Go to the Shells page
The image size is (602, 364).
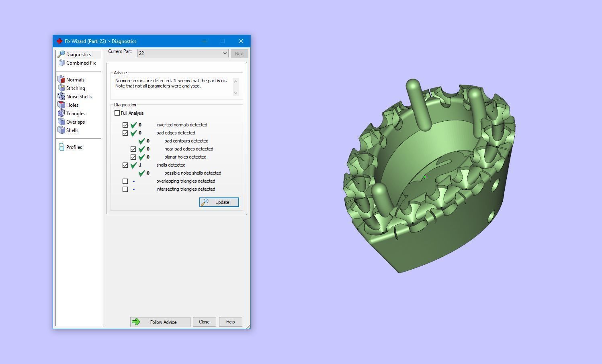pyautogui.click(x=72, y=130)
